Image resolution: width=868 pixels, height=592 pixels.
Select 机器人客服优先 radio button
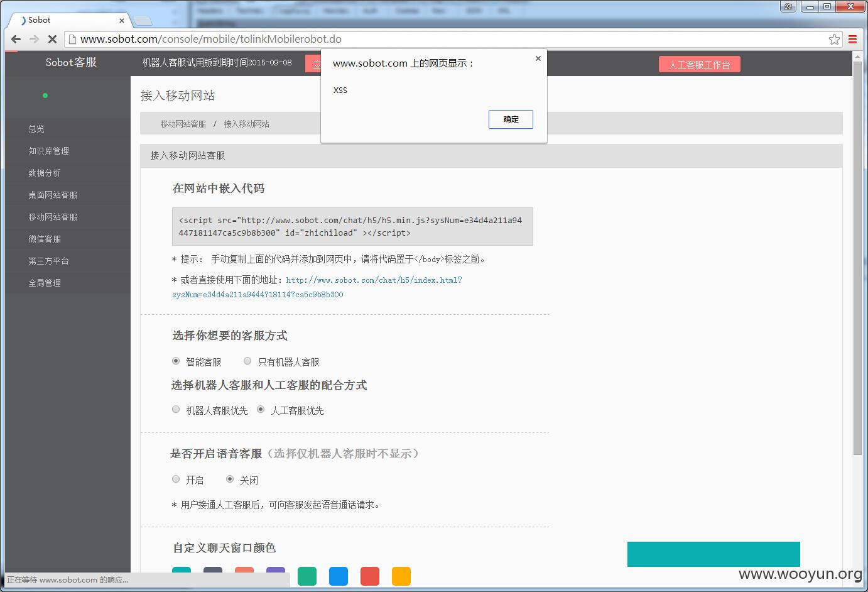pos(176,409)
